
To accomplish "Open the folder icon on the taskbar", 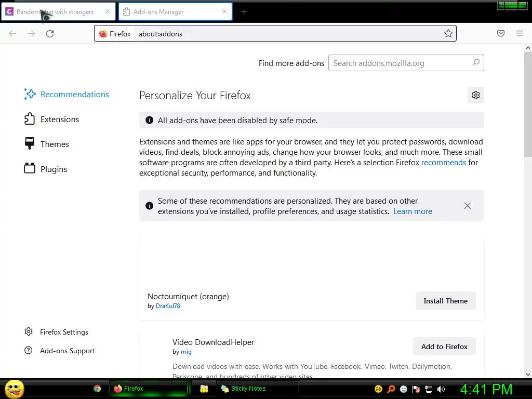I will (204, 389).
